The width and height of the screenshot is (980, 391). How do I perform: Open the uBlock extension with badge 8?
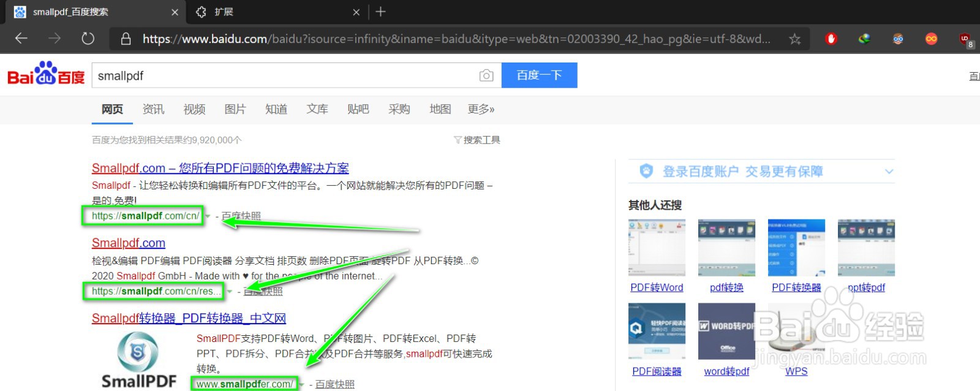(966, 40)
